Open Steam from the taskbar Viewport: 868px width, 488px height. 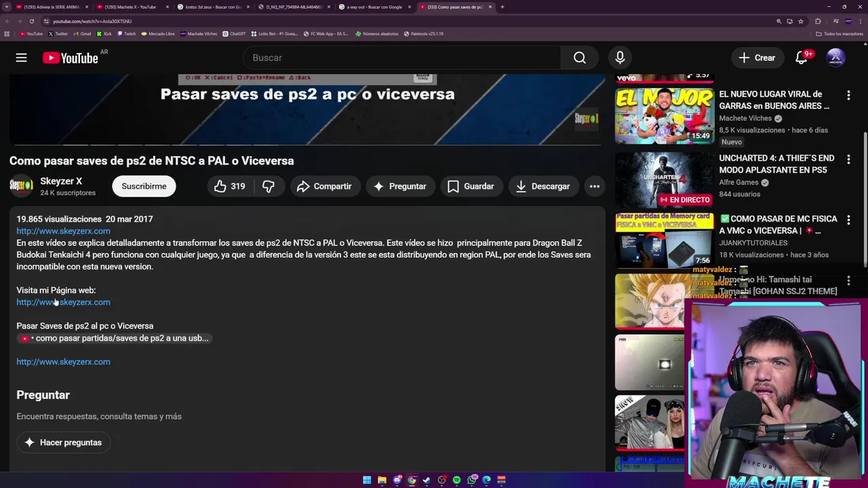[x=427, y=480]
